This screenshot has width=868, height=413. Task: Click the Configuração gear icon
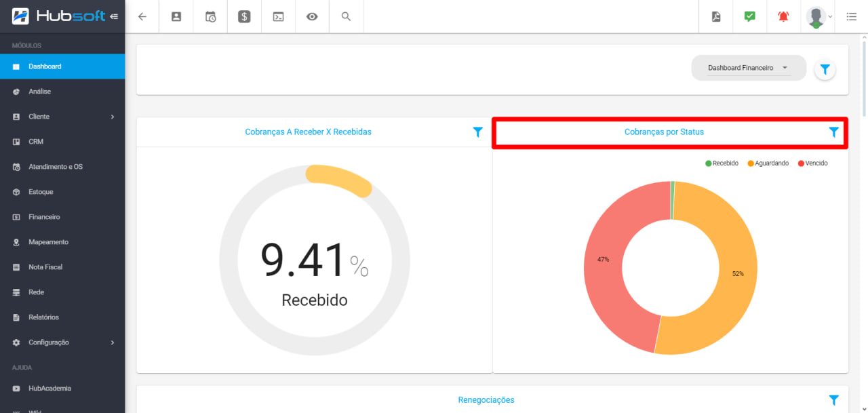click(x=16, y=342)
